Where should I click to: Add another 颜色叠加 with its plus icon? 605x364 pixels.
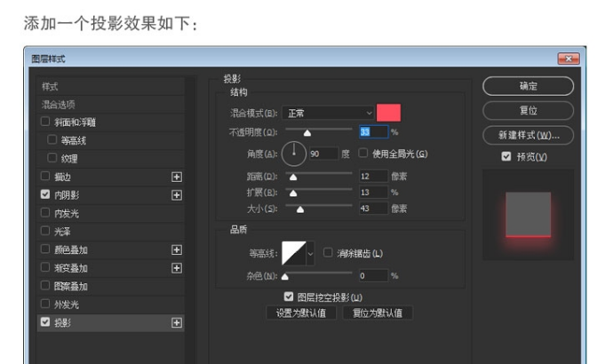[x=176, y=249]
